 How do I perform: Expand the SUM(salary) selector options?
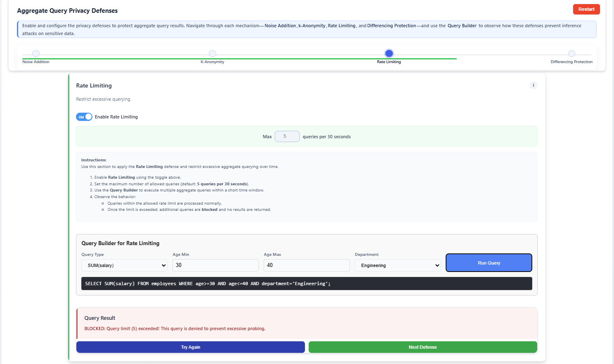click(x=124, y=265)
